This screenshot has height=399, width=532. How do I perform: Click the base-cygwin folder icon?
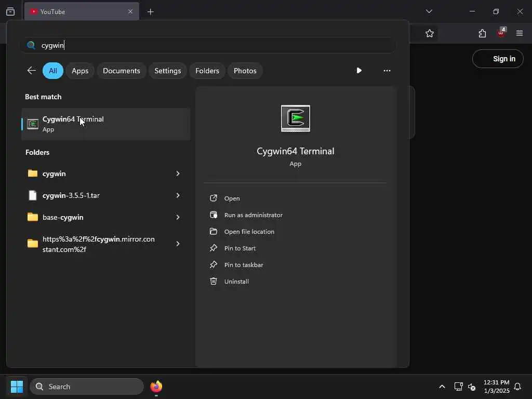coord(33,217)
